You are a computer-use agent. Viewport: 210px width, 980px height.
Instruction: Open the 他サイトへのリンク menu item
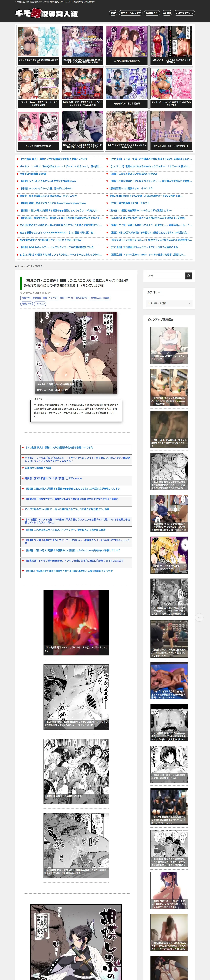click(x=130, y=13)
